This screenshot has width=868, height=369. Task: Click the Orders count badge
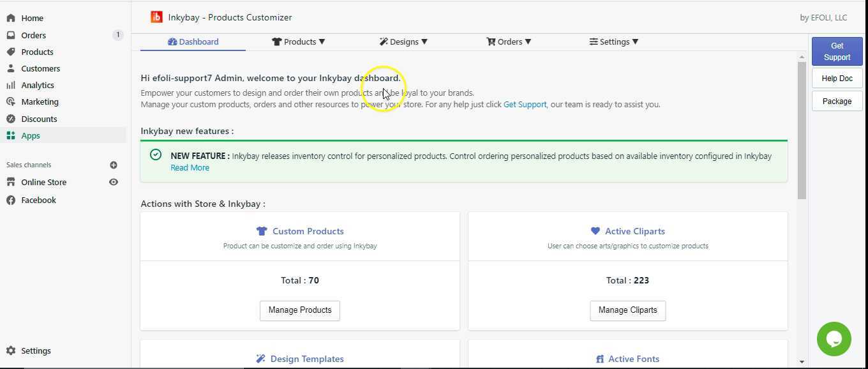pyautogui.click(x=117, y=35)
